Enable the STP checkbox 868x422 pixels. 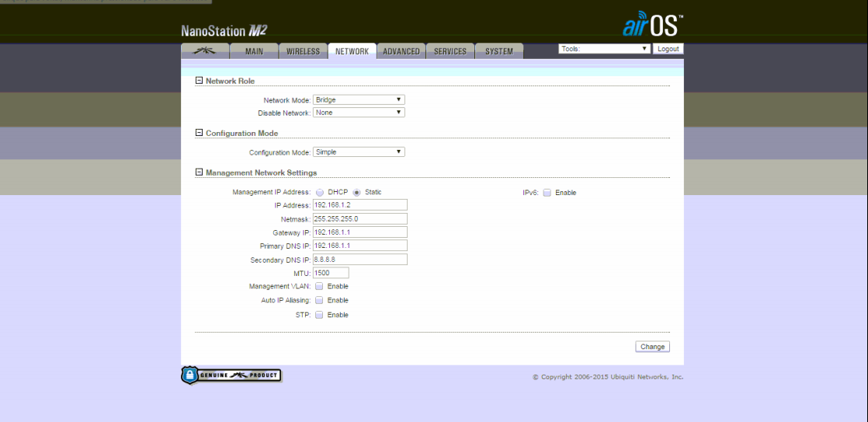(319, 315)
